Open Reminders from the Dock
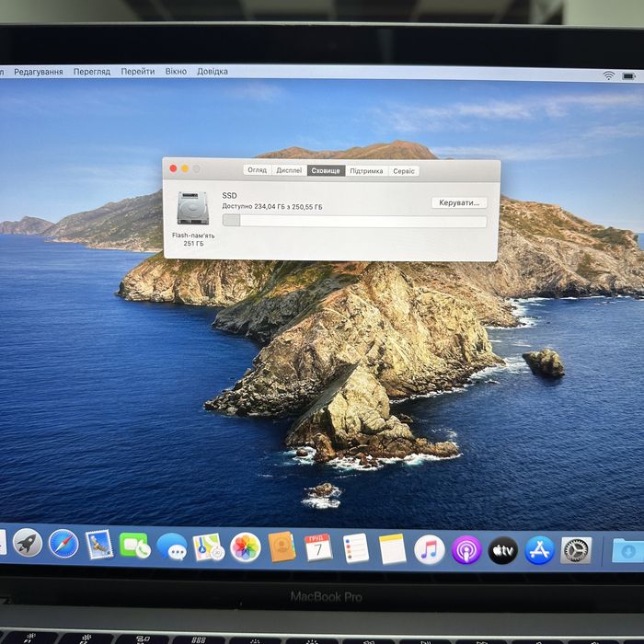Viewport: 644px width, 644px height. (x=356, y=548)
